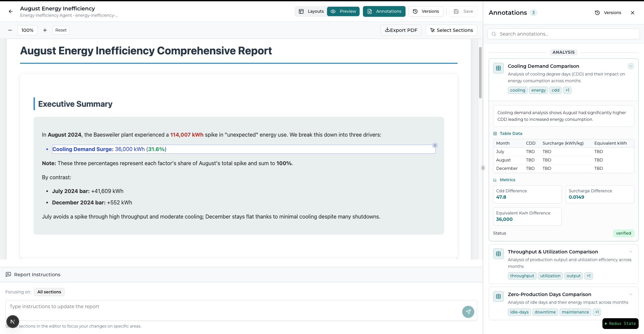
Task: Activate Select Sections mode
Action: 451,30
